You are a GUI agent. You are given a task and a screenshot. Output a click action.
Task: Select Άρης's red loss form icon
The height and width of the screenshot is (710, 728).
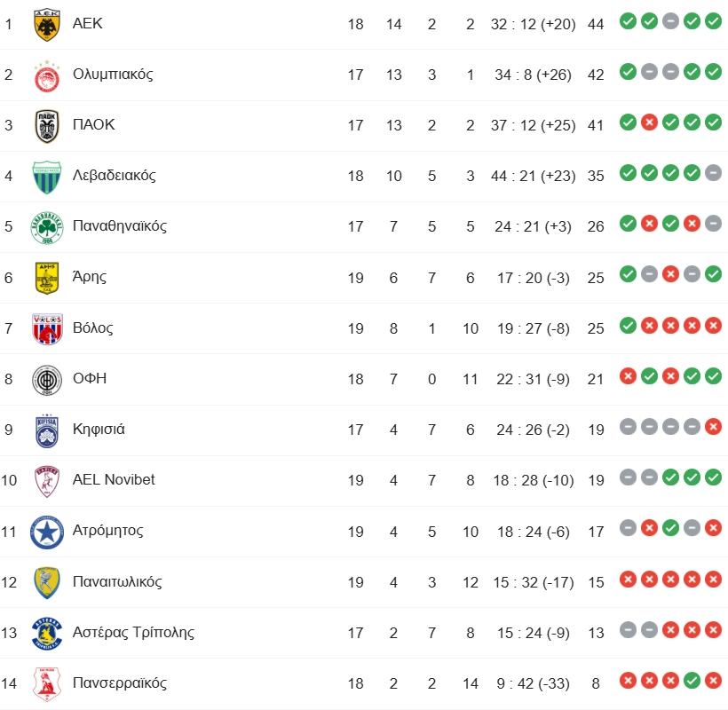[x=670, y=275]
